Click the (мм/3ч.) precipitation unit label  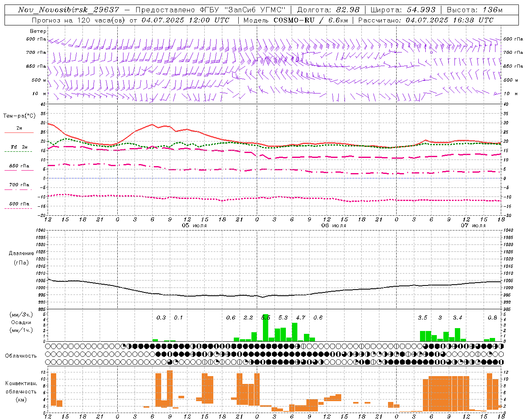pos(21,315)
